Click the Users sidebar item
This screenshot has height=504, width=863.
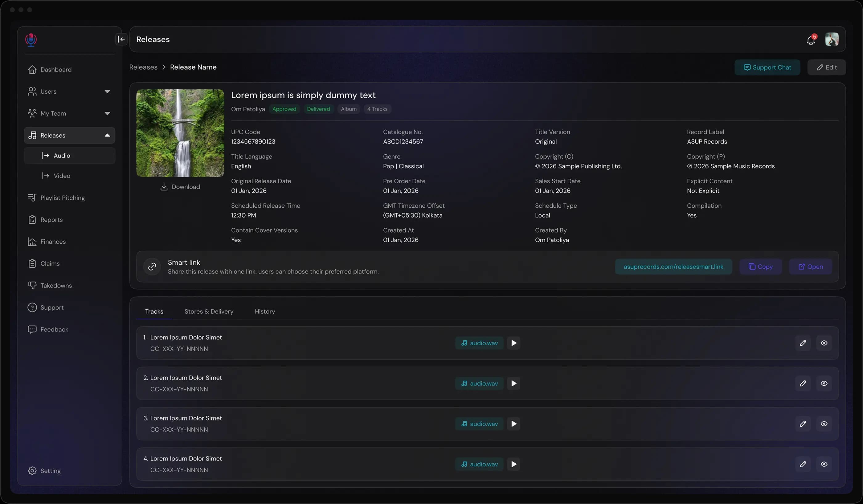(x=70, y=91)
